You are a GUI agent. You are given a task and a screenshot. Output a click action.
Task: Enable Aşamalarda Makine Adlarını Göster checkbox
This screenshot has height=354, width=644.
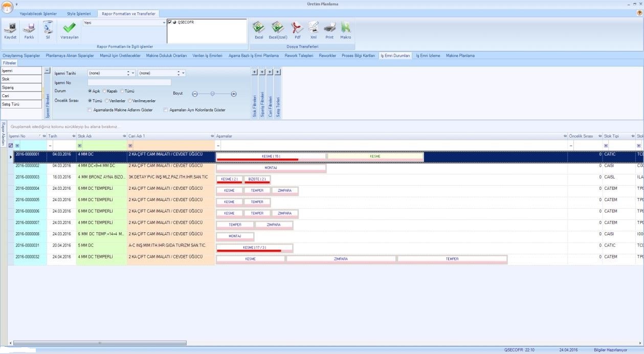pyautogui.click(x=90, y=110)
